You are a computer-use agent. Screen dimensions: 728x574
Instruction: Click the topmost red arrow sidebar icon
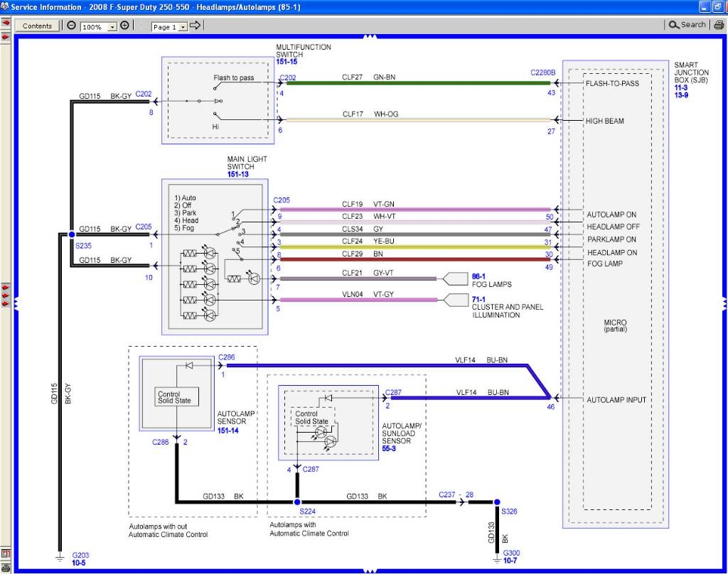(6, 23)
